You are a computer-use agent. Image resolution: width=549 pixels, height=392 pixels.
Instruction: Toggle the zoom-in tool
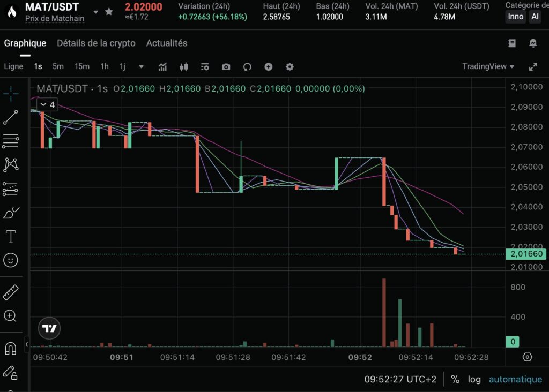(11, 316)
